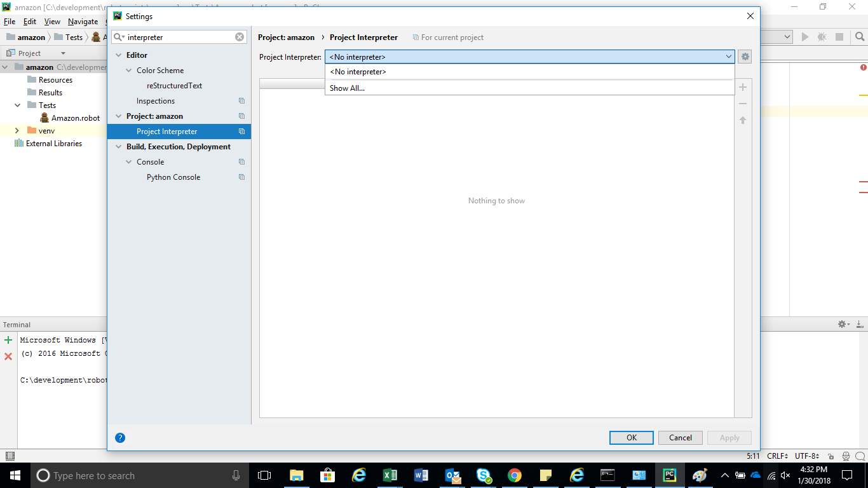Open the settings help question mark
Viewport: 868px width, 488px height.
click(x=120, y=438)
